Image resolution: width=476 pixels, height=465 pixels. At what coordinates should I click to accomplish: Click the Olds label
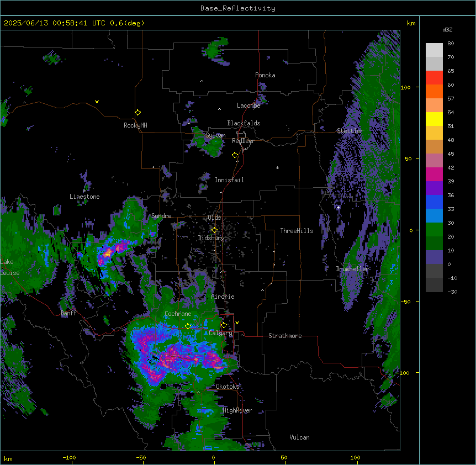coord(214,218)
